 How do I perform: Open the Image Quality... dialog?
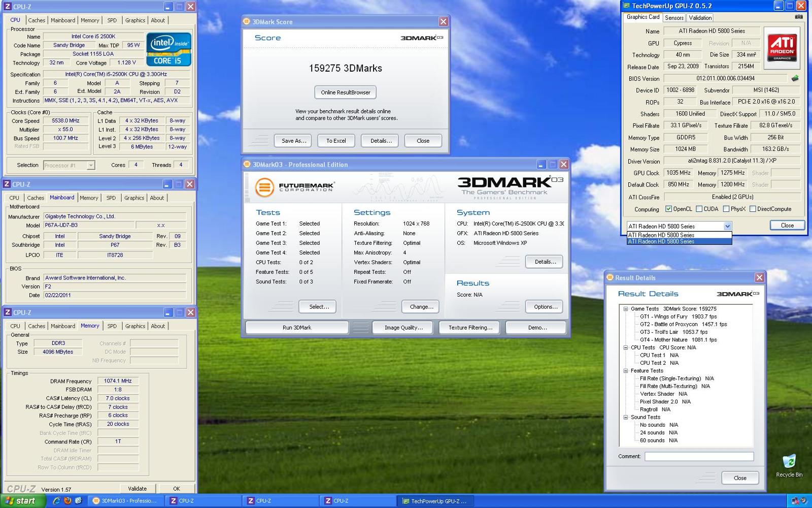403,328
